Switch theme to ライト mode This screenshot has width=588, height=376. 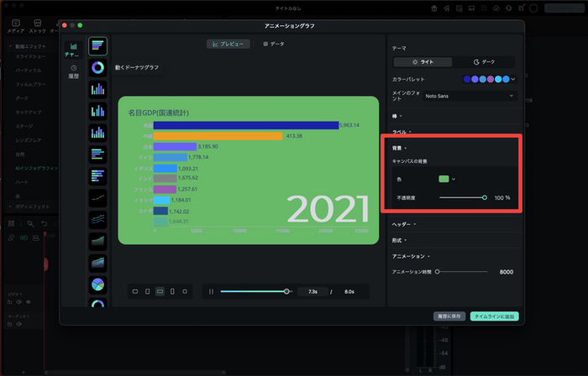[423, 62]
